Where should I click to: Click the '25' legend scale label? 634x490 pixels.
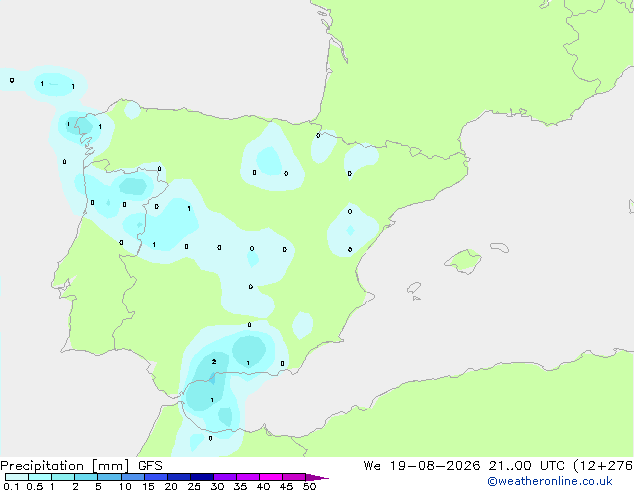[x=194, y=486]
